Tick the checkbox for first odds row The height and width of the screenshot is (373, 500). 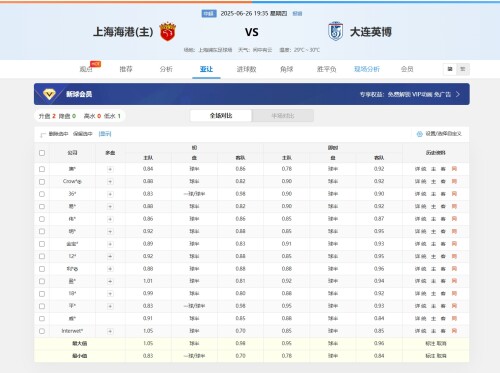point(42,169)
